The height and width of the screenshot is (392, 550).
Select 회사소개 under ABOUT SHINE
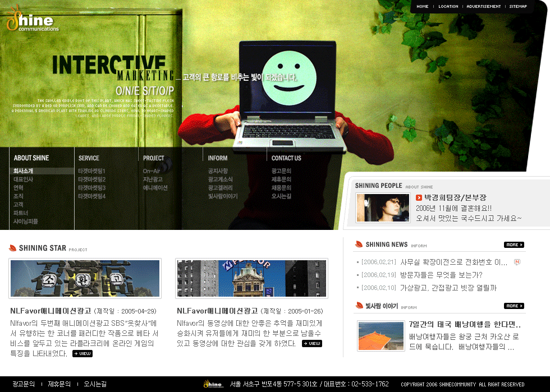coord(24,171)
